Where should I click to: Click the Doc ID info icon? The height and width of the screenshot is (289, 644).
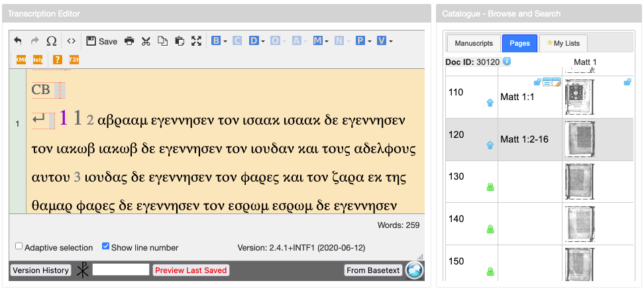coord(507,62)
